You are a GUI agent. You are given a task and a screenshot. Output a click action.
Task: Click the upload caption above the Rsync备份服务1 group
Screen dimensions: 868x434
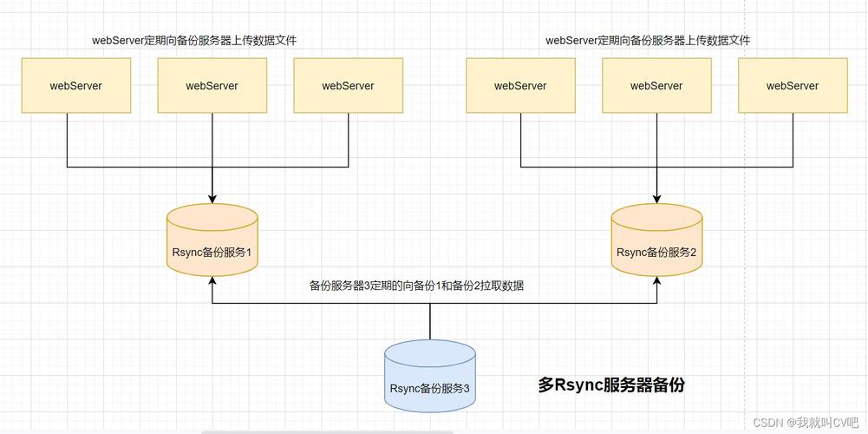click(194, 41)
